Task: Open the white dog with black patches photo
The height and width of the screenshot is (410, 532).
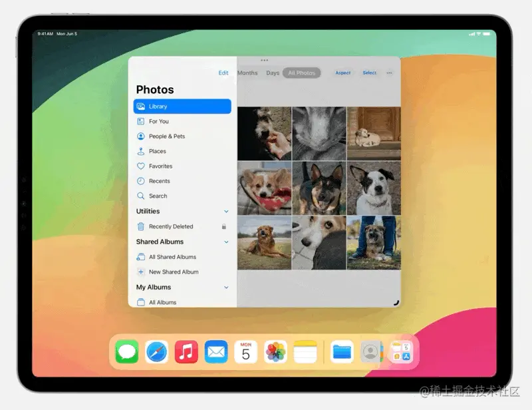Action: pyautogui.click(x=374, y=188)
